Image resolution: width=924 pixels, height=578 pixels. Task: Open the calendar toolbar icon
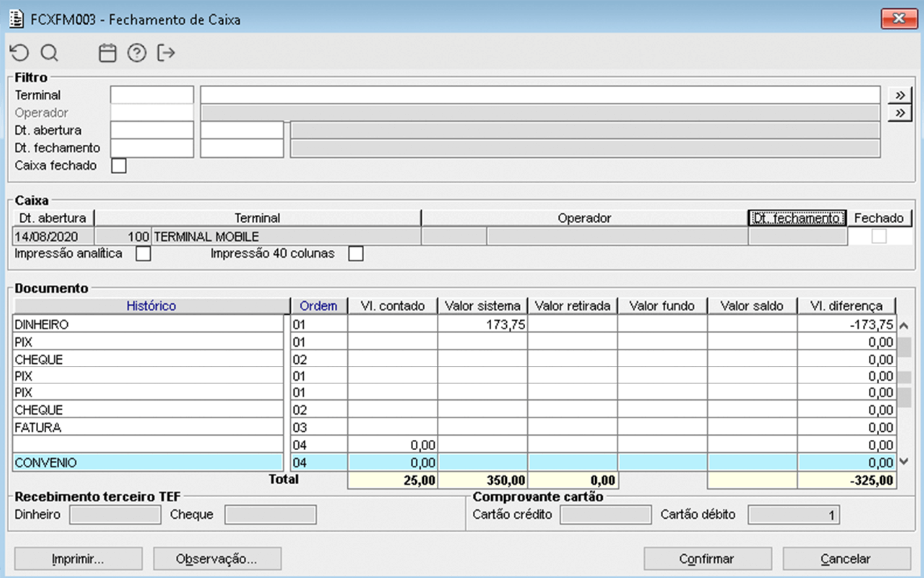[107, 53]
